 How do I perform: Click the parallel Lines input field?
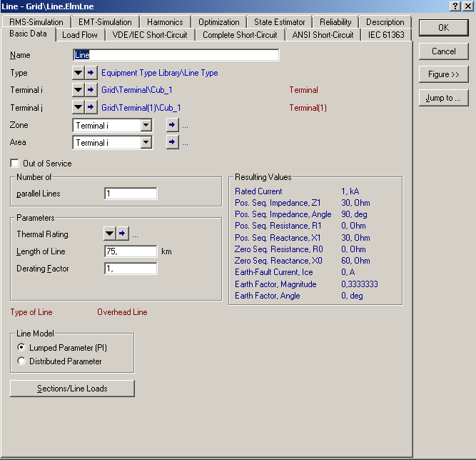pos(131,194)
